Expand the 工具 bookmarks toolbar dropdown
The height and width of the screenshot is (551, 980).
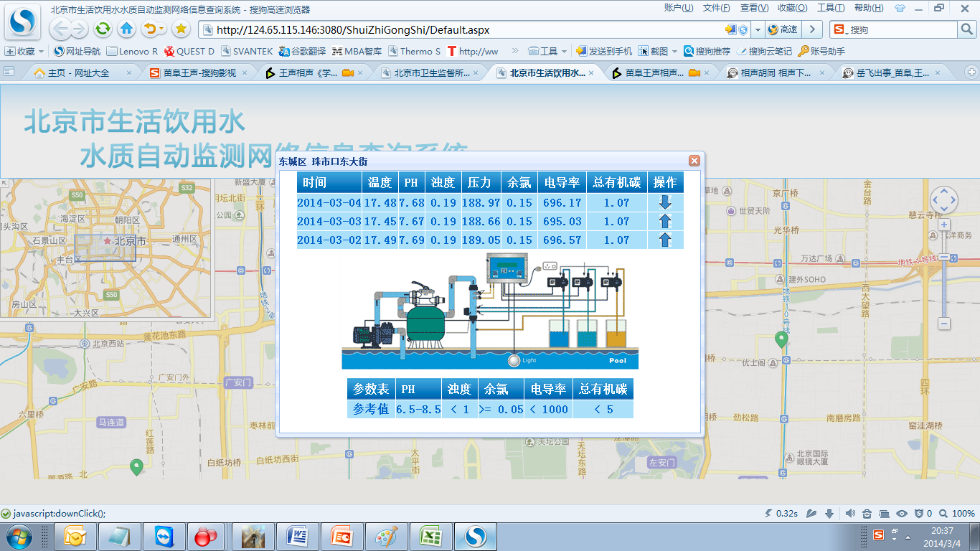[x=564, y=52]
